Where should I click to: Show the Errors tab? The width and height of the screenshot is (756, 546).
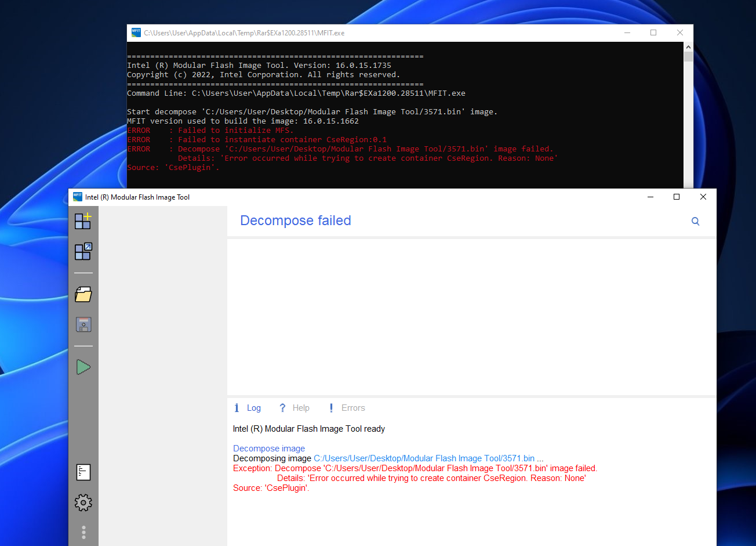pyautogui.click(x=347, y=408)
